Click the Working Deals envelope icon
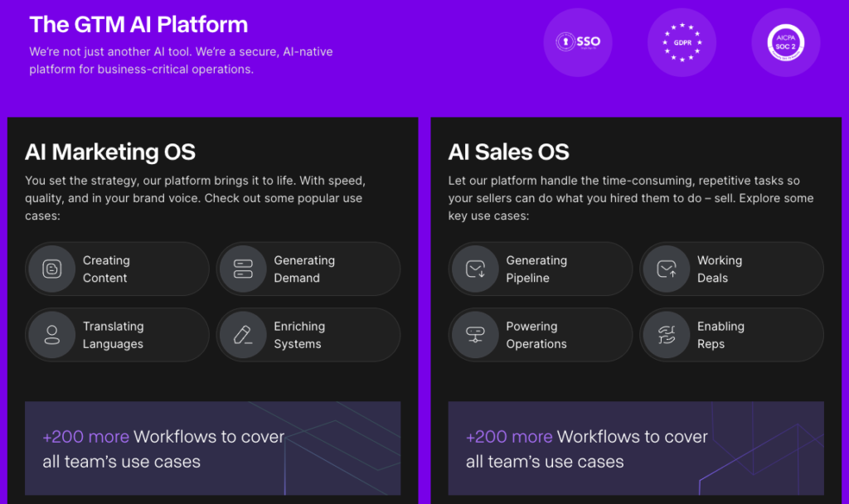This screenshot has width=849, height=504. click(666, 269)
